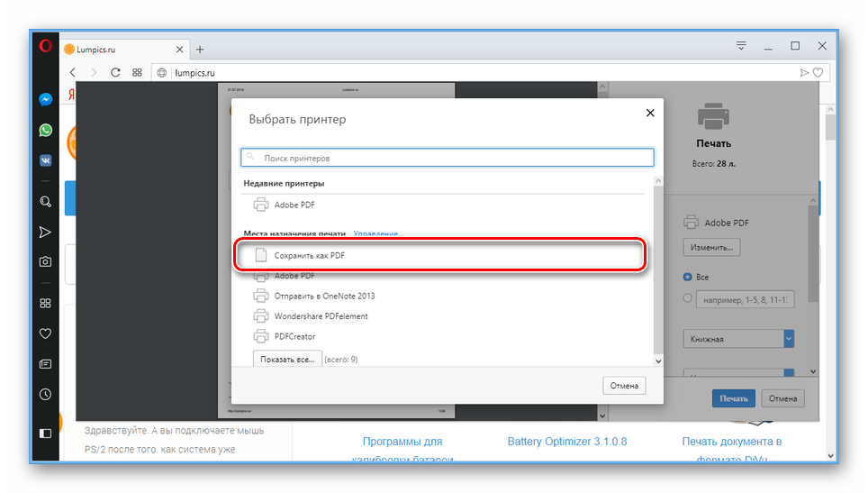The width and height of the screenshot is (868, 493).
Task: Open the Opera menu logo
Action: pos(45,45)
